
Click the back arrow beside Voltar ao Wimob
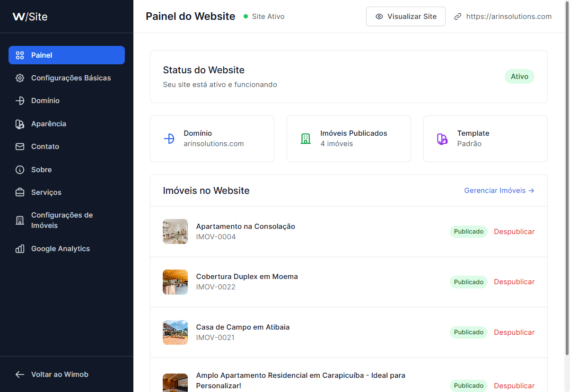[20, 375]
